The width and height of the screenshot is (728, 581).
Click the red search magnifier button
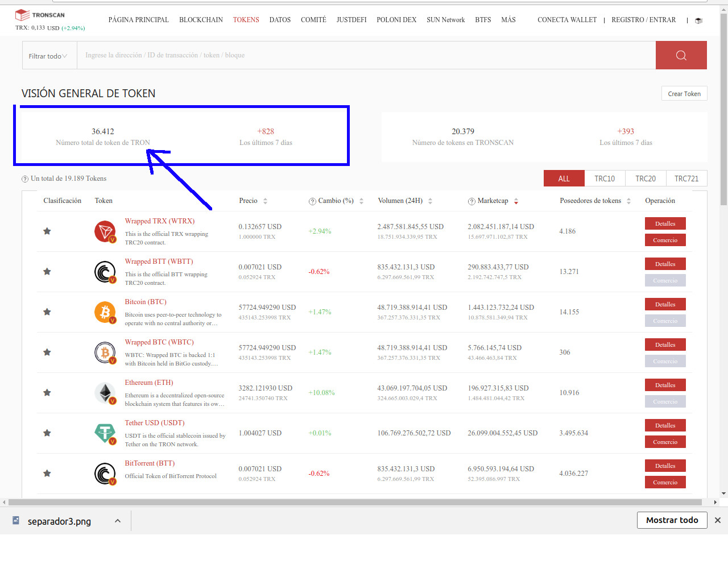click(681, 55)
